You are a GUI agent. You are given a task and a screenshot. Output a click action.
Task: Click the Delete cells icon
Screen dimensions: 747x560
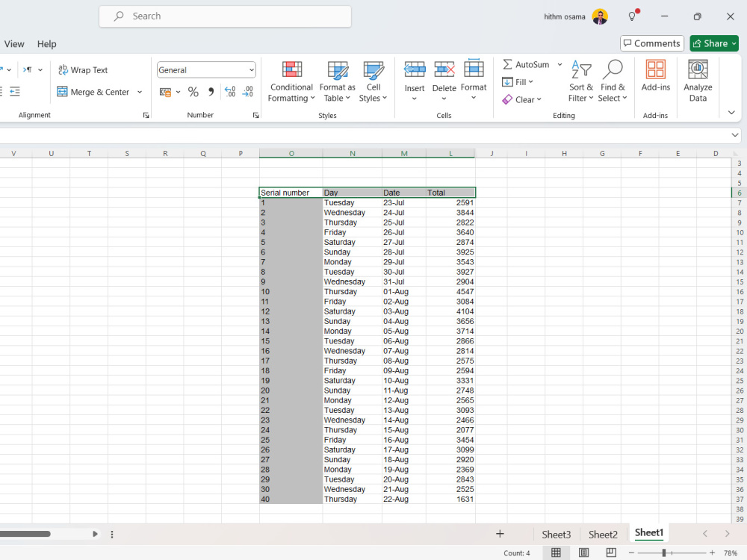[x=444, y=69]
